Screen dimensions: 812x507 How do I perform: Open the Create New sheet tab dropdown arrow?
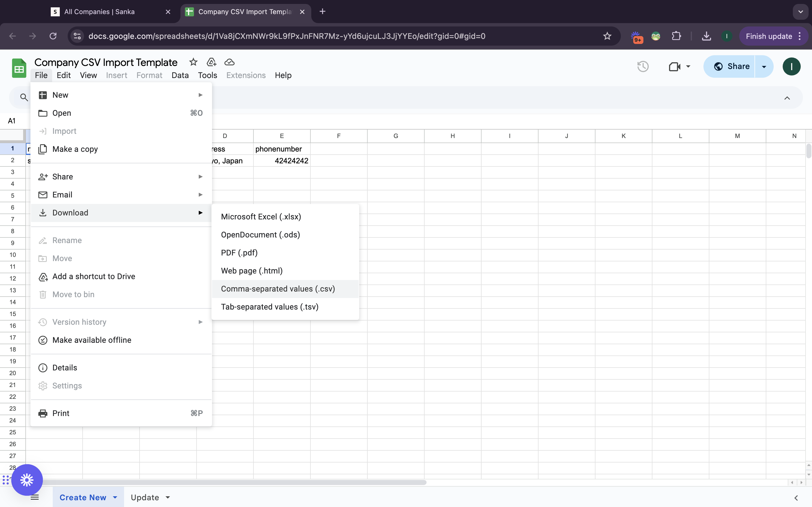(115, 497)
